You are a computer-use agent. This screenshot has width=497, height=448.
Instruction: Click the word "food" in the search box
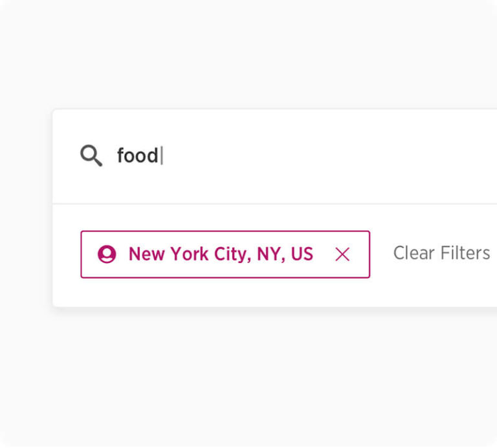pyautogui.click(x=137, y=156)
